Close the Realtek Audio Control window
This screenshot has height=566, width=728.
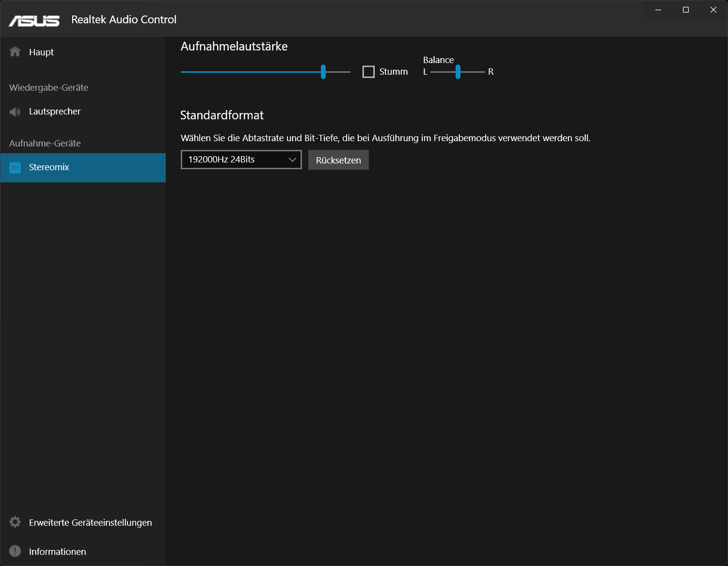pyautogui.click(x=713, y=10)
